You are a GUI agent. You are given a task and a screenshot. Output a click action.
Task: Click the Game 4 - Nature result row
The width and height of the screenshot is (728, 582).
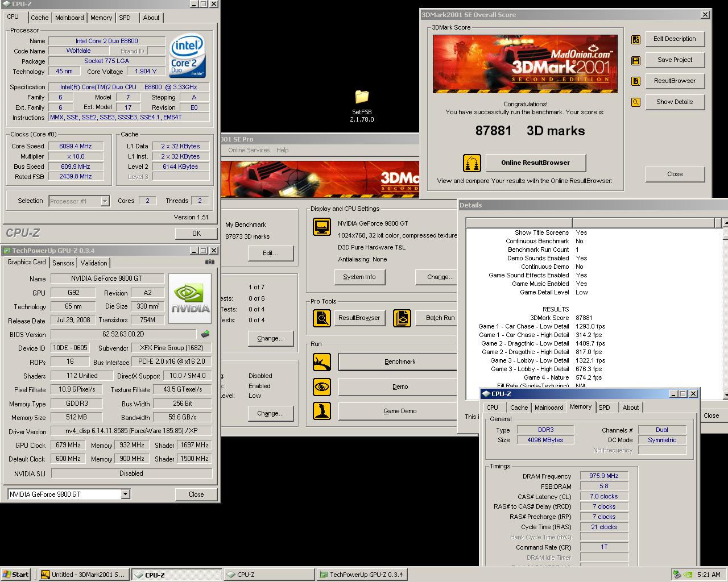click(560, 378)
